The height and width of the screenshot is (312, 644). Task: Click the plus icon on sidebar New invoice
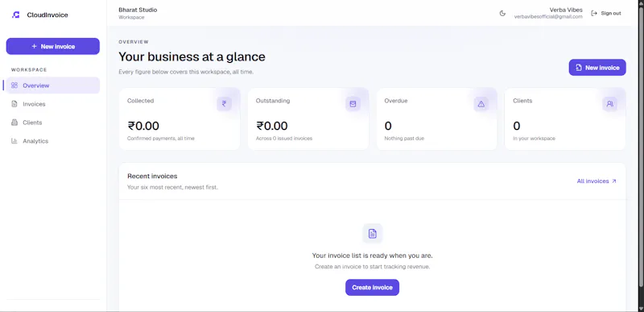tap(34, 47)
